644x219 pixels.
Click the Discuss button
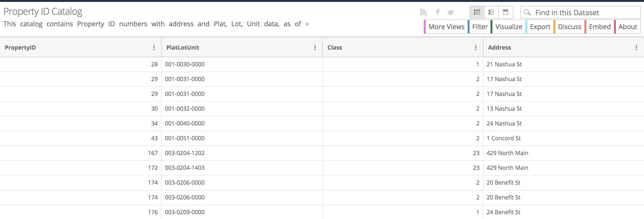(x=569, y=26)
